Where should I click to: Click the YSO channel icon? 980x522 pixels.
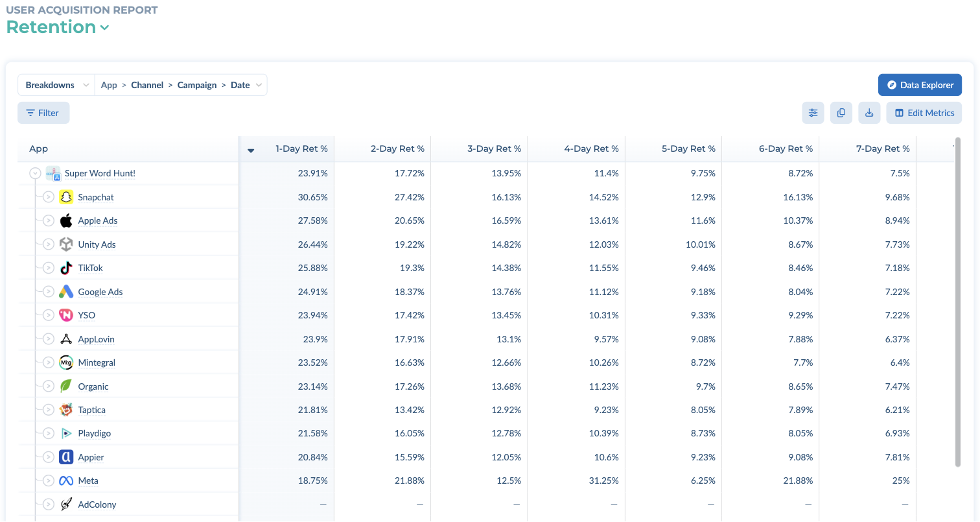point(66,315)
